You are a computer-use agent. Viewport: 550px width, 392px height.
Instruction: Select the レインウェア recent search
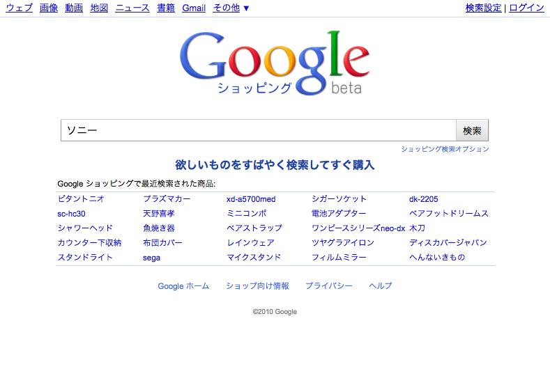tap(251, 243)
